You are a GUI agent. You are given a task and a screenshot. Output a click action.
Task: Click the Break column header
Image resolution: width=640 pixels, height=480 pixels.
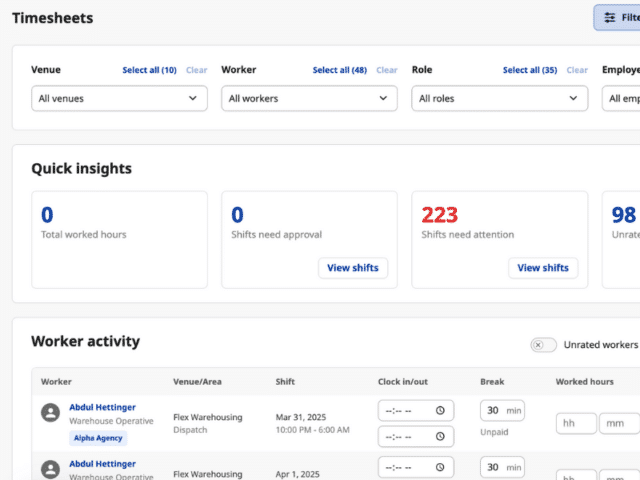492,382
